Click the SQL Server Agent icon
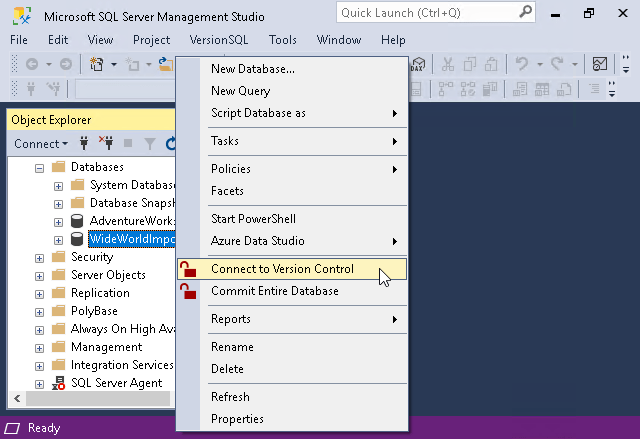The height and width of the screenshot is (439, 640). tap(58, 383)
